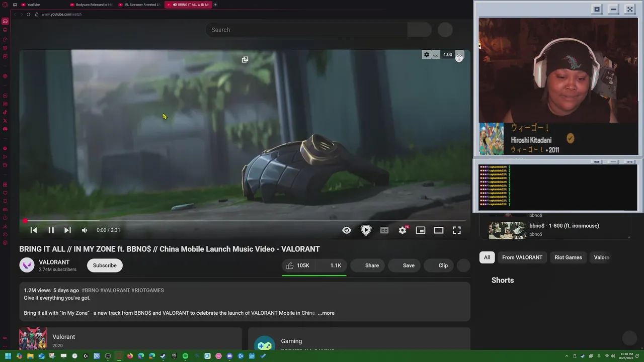Reload the page
The image size is (644, 362).
click(29, 14)
